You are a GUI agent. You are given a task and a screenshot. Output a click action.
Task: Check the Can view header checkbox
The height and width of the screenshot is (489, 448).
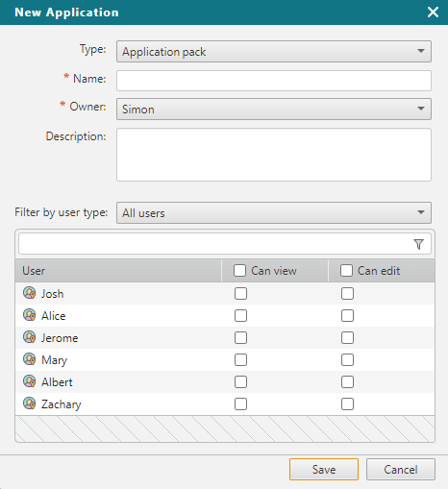[240, 271]
